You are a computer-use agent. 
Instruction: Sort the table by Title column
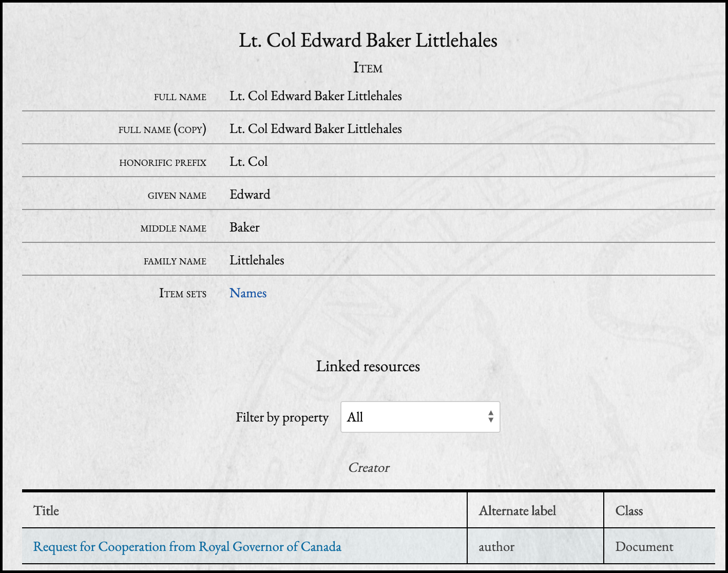46,511
